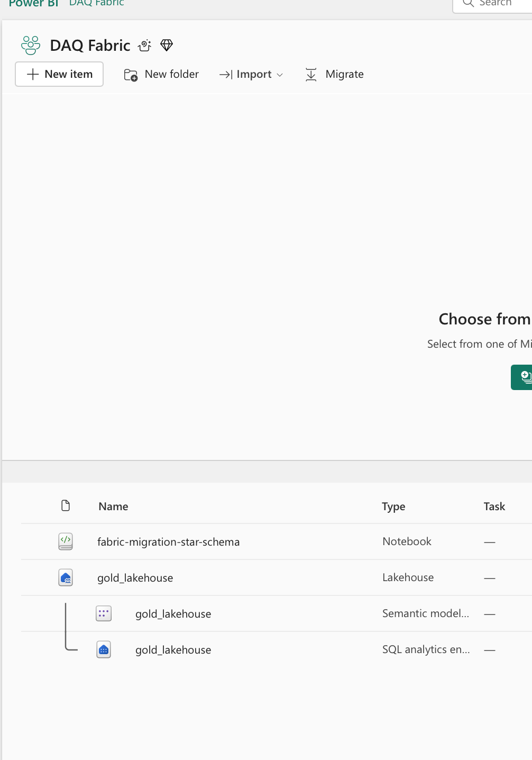Click the SQL analytics endpoint icon
The height and width of the screenshot is (760, 532).
point(104,649)
